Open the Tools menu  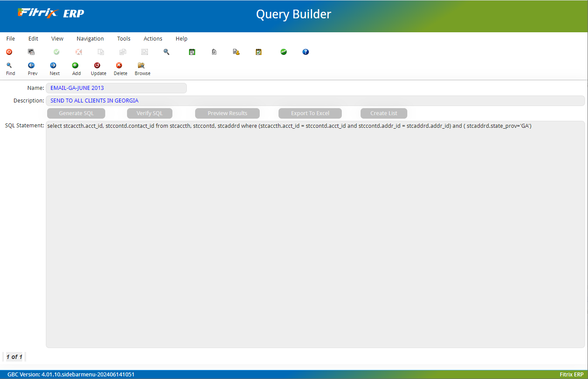pyautogui.click(x=124, y=38)
